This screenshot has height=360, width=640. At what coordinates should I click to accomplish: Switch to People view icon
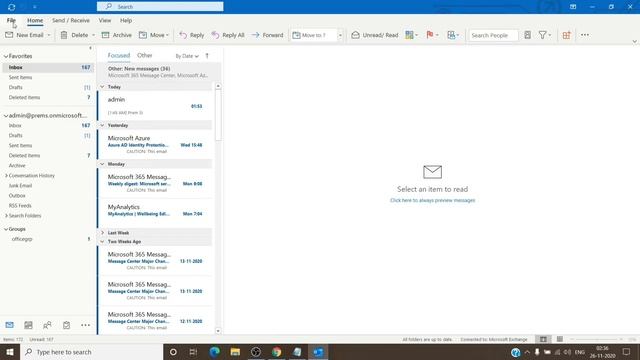[x=47, y=325]
